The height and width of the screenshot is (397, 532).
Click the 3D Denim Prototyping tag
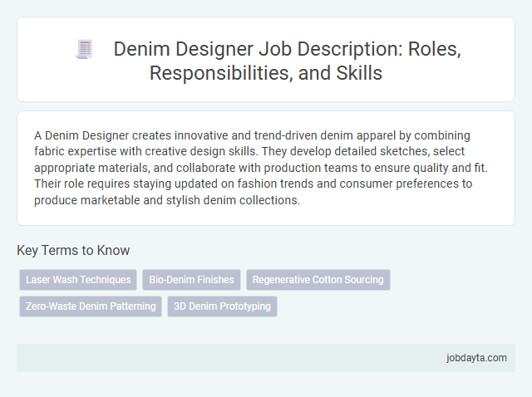pyautogui.click(x=222, y=306)
